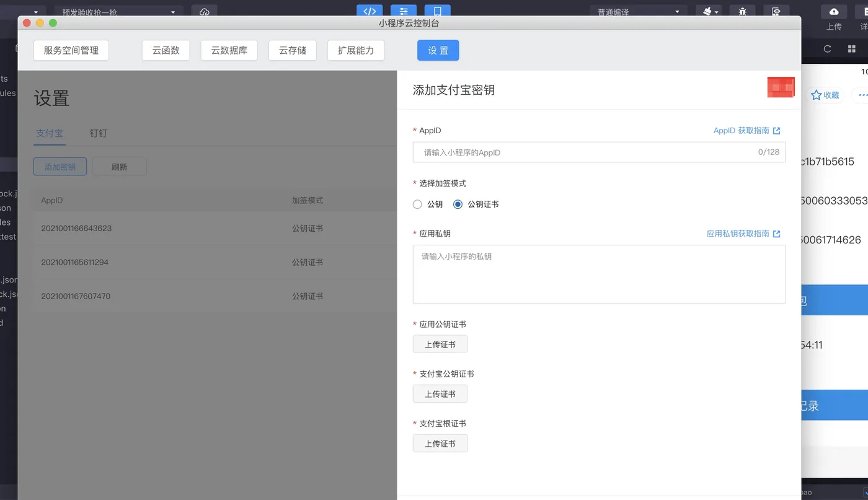Click the more options dots in simulator

[x=862, y=95]
